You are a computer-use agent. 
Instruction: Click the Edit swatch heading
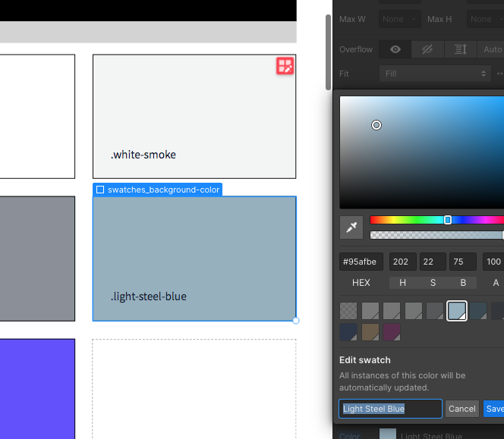[365, 360]
